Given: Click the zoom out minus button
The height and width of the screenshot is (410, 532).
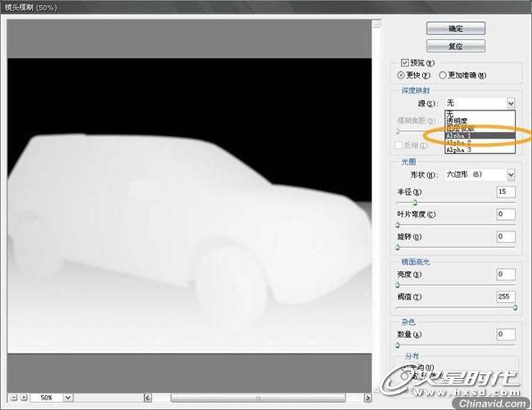Looking at the screenshot, I should coord(14,397).
